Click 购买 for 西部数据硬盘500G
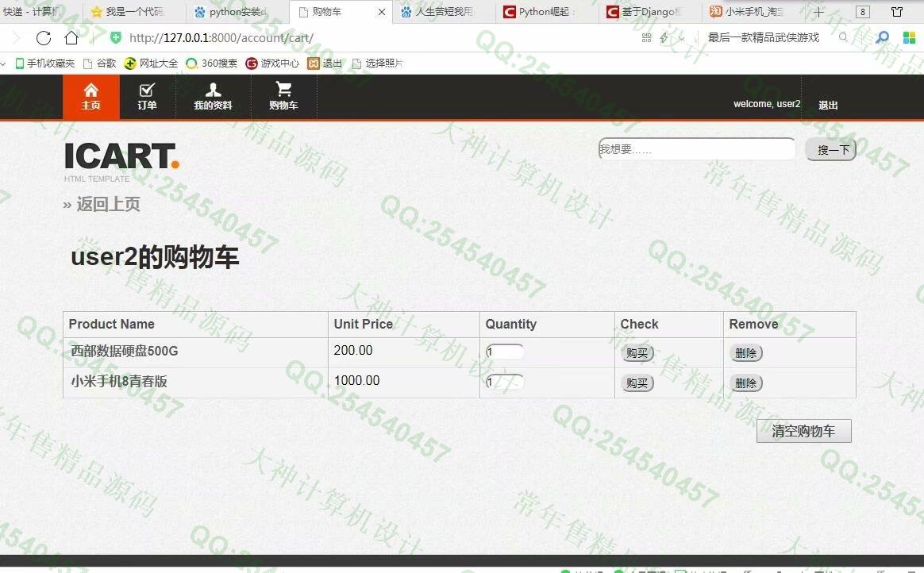The height and width of the screenshot is (573, 924). [637, 352]
